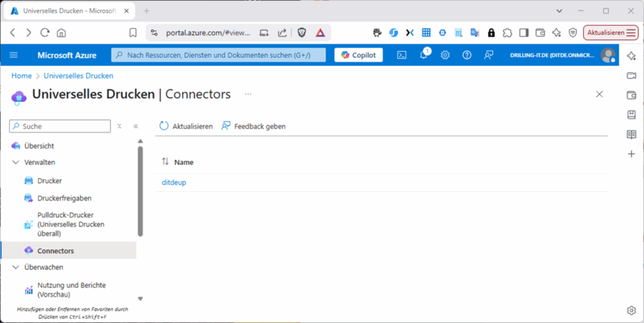The width and height of the screenshot is (644, 323).
Task: Go forward with the browser forward arrow
Action: (29, 32)
